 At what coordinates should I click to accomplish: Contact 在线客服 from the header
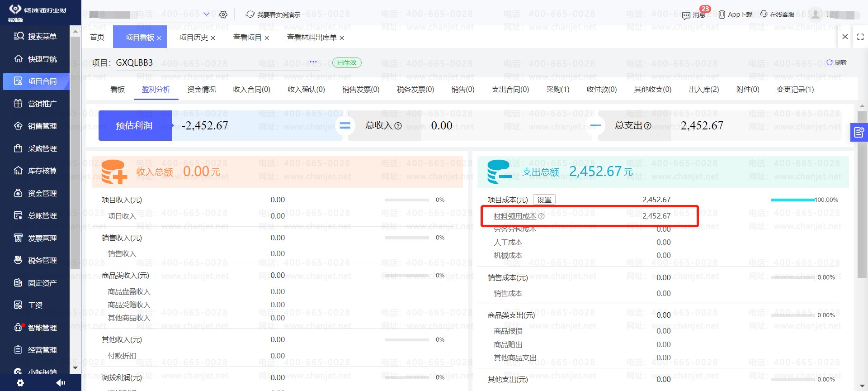[x=777, y=14]
